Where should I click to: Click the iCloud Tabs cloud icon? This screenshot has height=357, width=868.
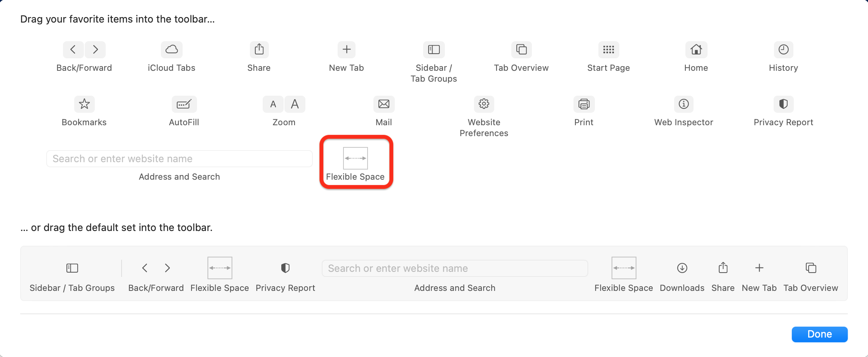tap(171, 49)
